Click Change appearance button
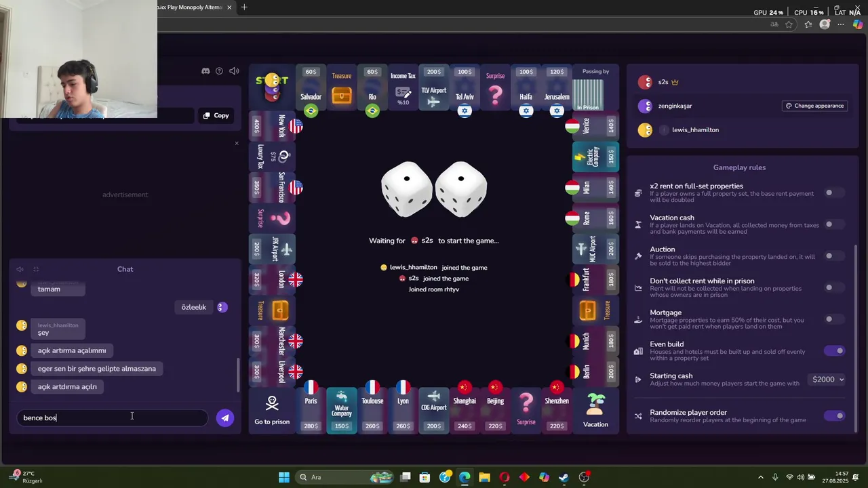 [x=816, y=106]
